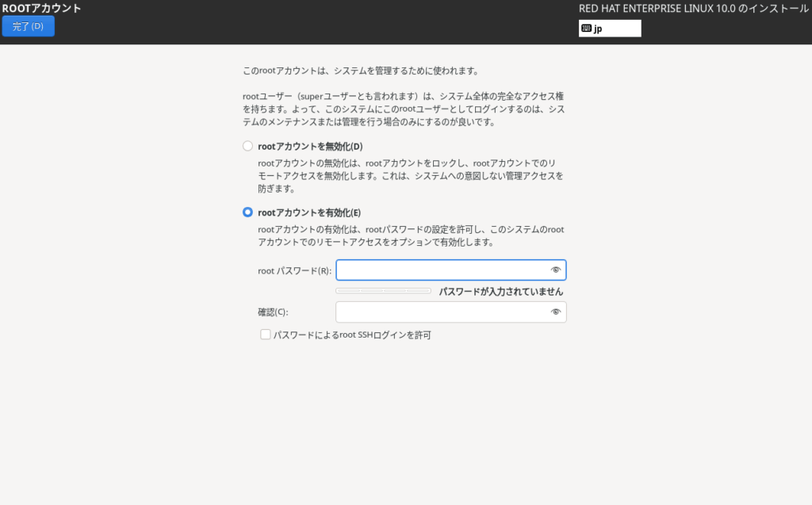Show root password using the eye icon
Image resolution: width=812 pixels, height=505 pixels.
556,270
